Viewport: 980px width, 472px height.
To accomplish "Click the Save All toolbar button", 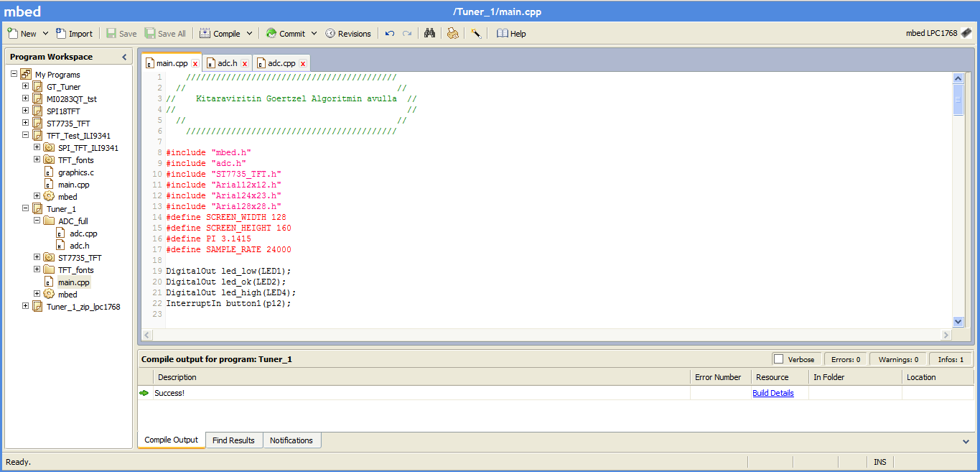I will click(165, 33).
